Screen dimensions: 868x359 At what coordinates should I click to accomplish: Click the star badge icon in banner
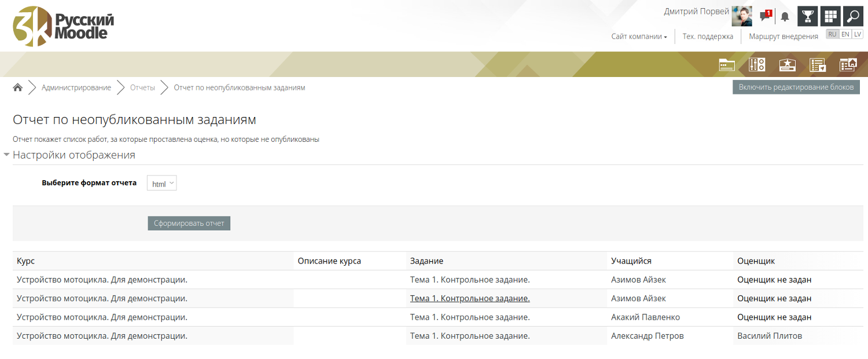[788, 65]
